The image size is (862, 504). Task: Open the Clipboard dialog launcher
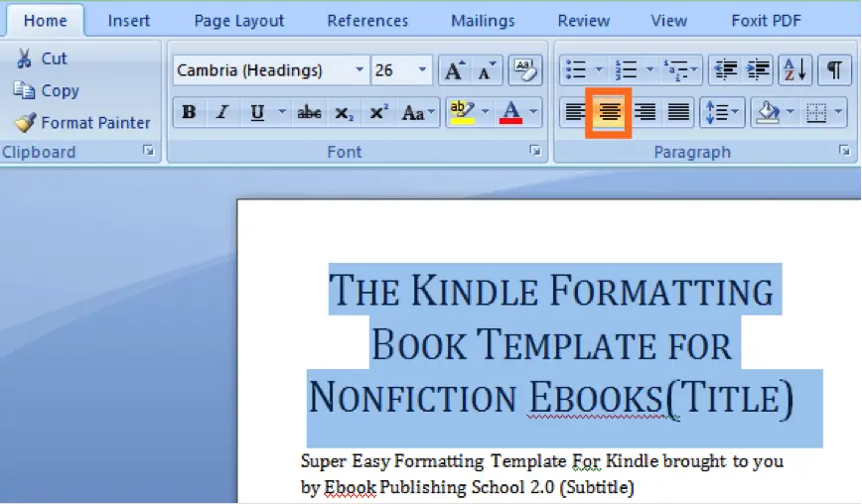click(x=148, y=151)
